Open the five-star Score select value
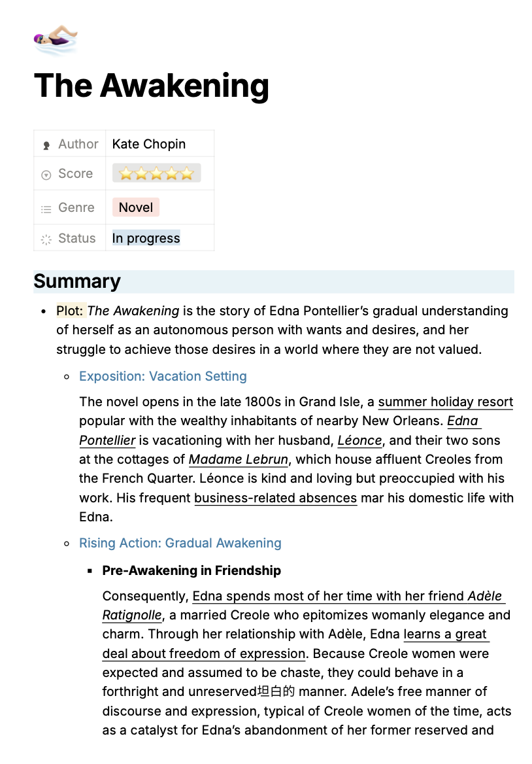This screenshot has height=764, width=532. point(156,173)
